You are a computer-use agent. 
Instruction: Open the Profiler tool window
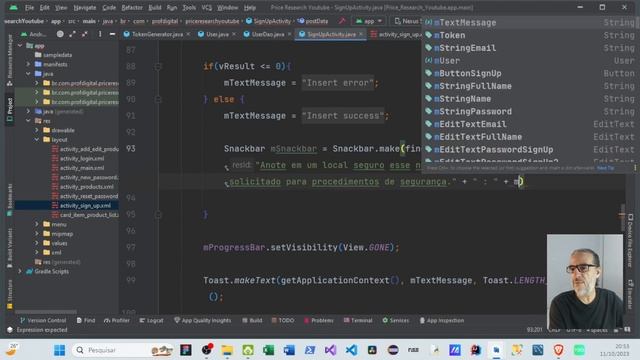point(116,320)
